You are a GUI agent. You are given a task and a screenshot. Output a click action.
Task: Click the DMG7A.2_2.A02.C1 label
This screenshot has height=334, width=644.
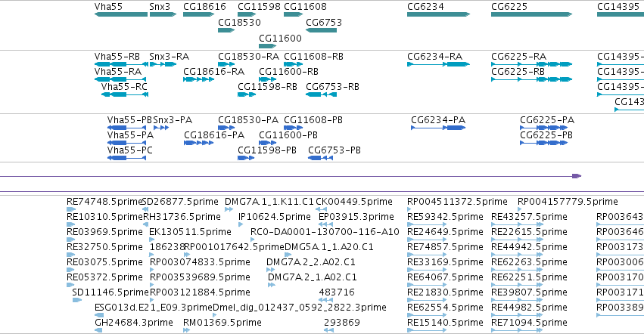coord(311,261)
